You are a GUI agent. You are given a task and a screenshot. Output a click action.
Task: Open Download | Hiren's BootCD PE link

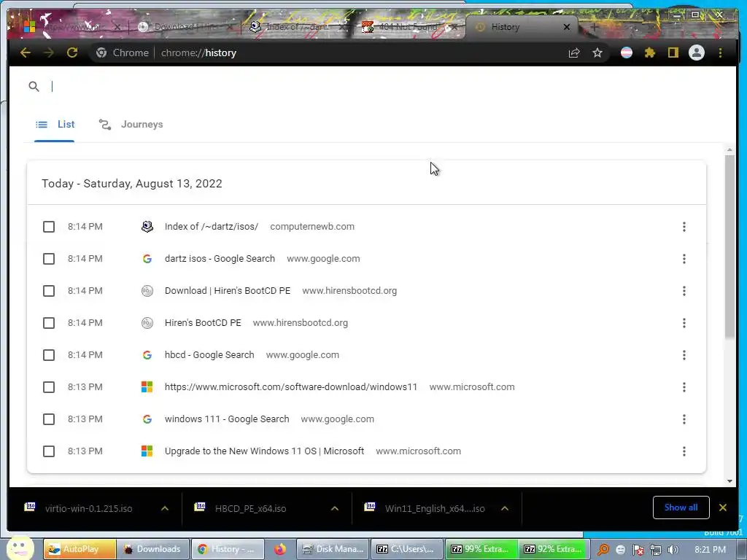(x=228, y=291)
